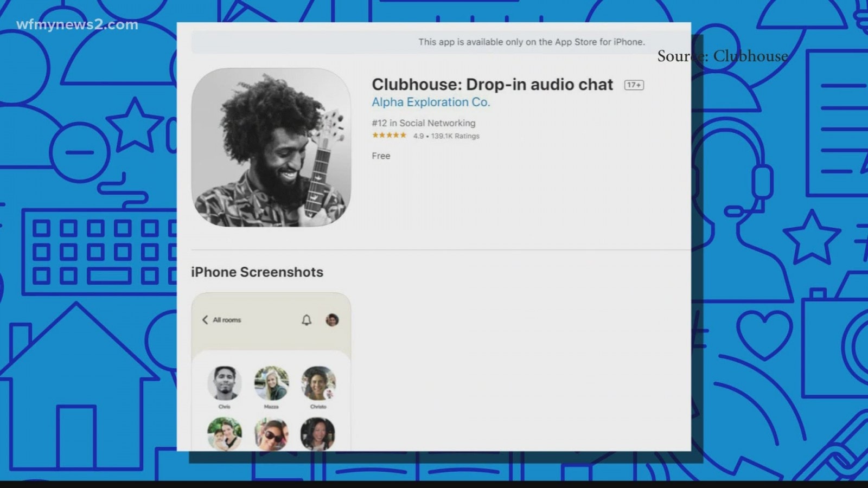The image size is (868, 488).
Task: Tap the back chevron beside All rooms
Action: 205,320
